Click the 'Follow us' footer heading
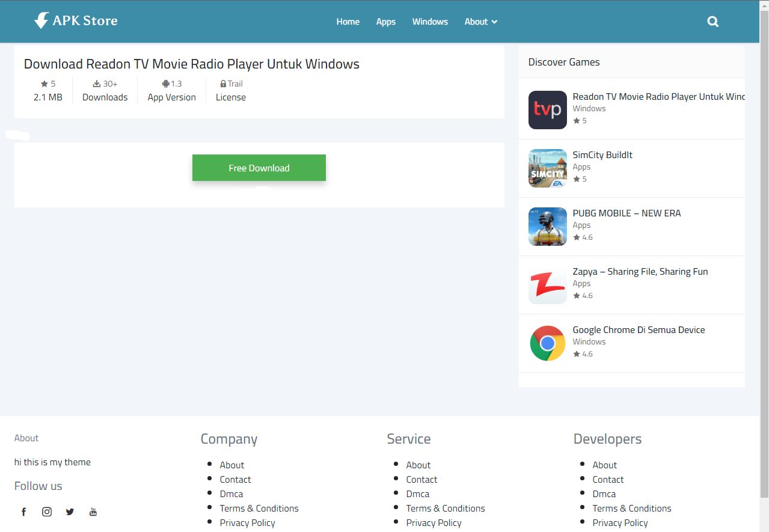The image size is (769, 532). pyautogui.click(x=38, y=486)
